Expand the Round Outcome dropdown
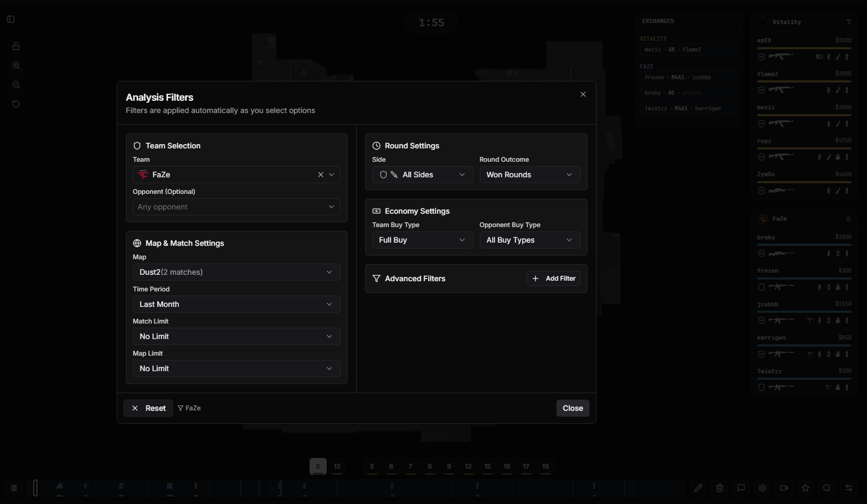The height and width of the screenshot is (504, 867). [530, 175]
